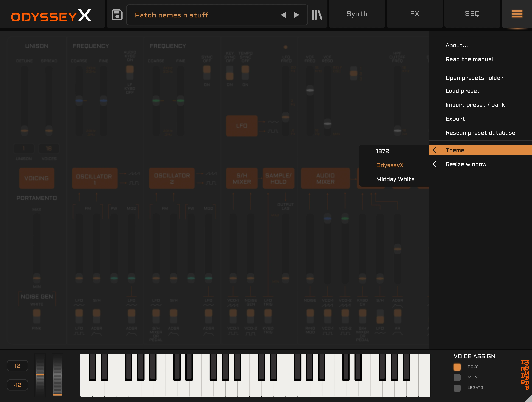Click the S/H MIXER block
Screen dimensions: 532x402
tap(241, 178)
